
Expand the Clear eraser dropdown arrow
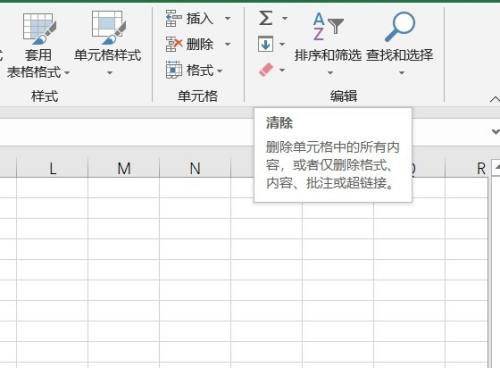[x=282, y=70]
